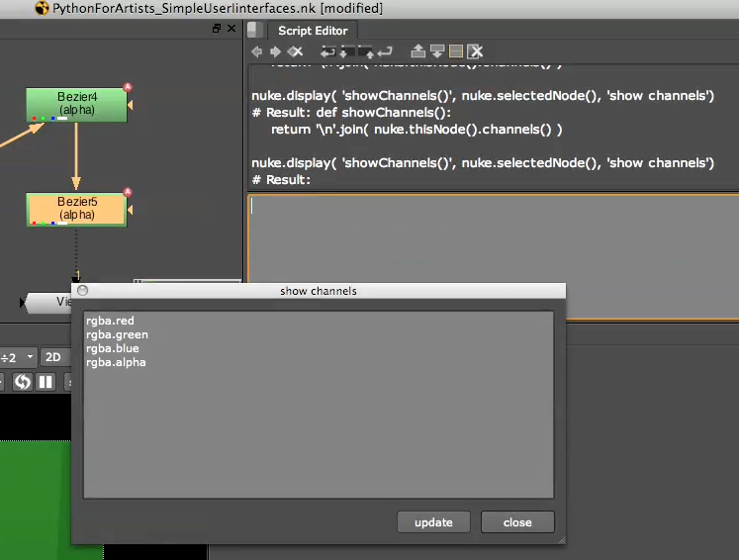Click the close button in show channels dialog
The height and width of the screenshot is (560, 739).
click(517, 522)
